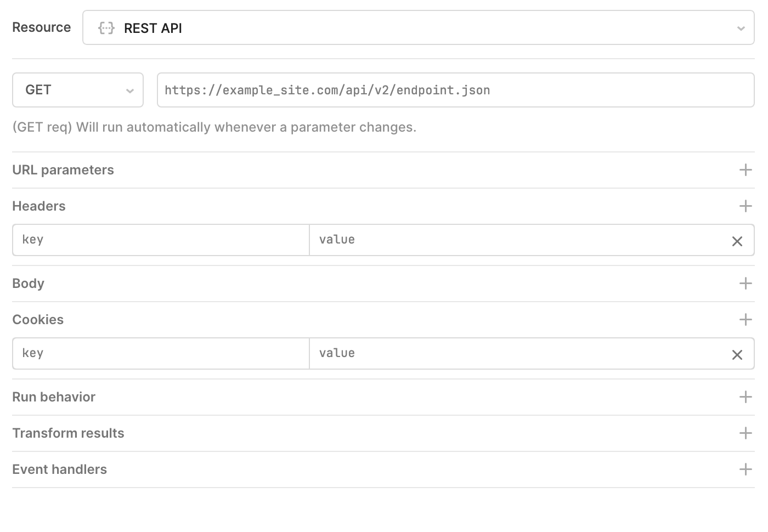The height and width of the screenshot is (532, 768).
Task: Expand the URL parameters section label
Action: tap(63, 170)
